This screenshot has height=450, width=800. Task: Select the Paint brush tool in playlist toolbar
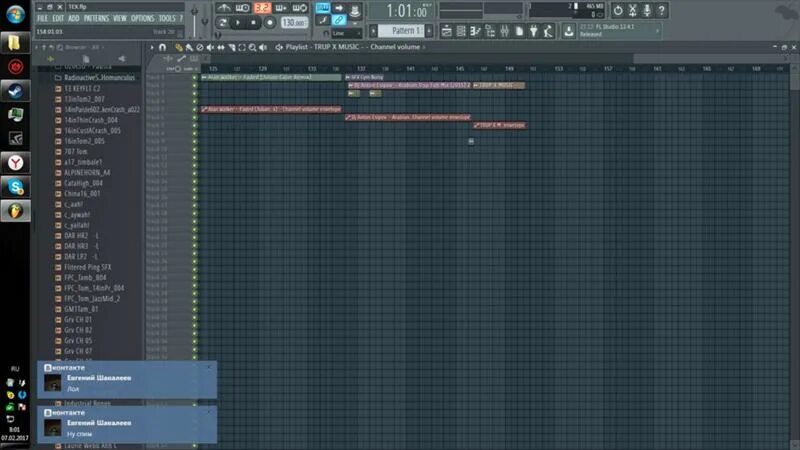[x=189, y=47]
